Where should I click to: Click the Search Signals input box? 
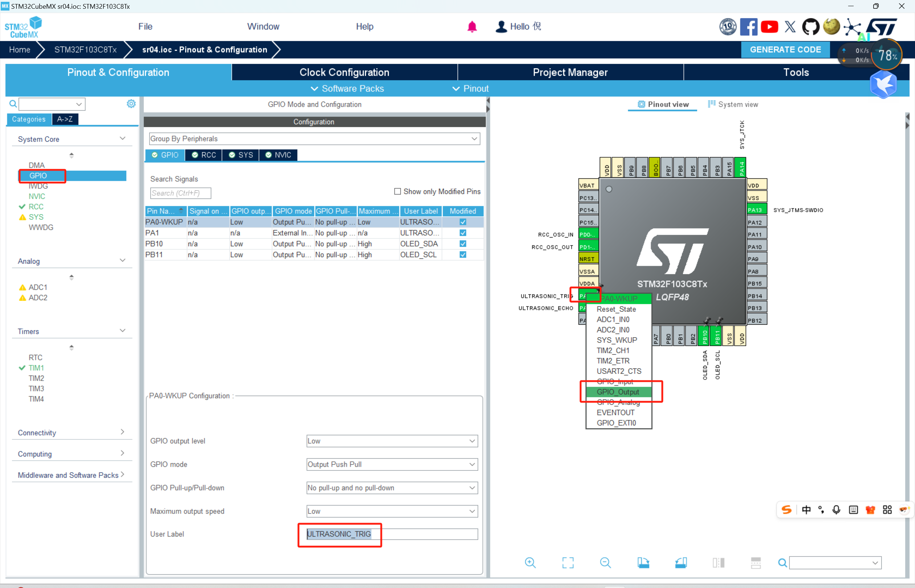point(180,193)
